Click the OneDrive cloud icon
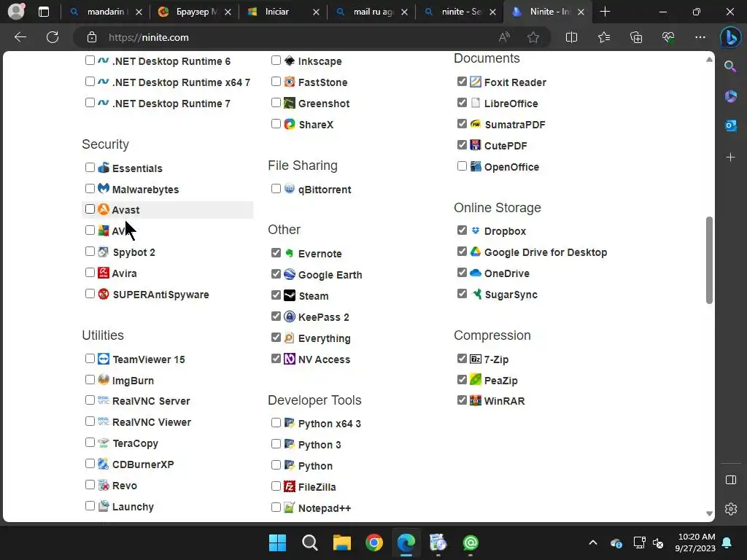747x560 pixels. pos(476,273)
